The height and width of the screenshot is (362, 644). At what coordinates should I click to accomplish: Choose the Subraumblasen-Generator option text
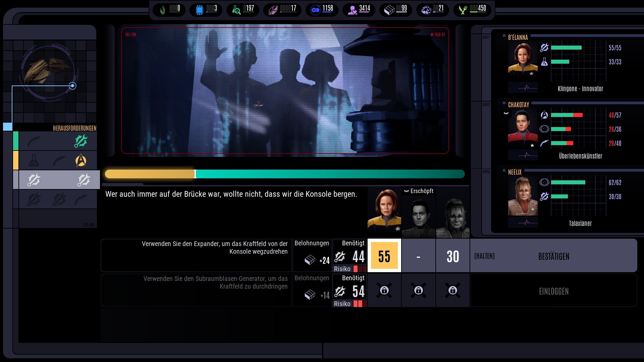coord(215,283)
